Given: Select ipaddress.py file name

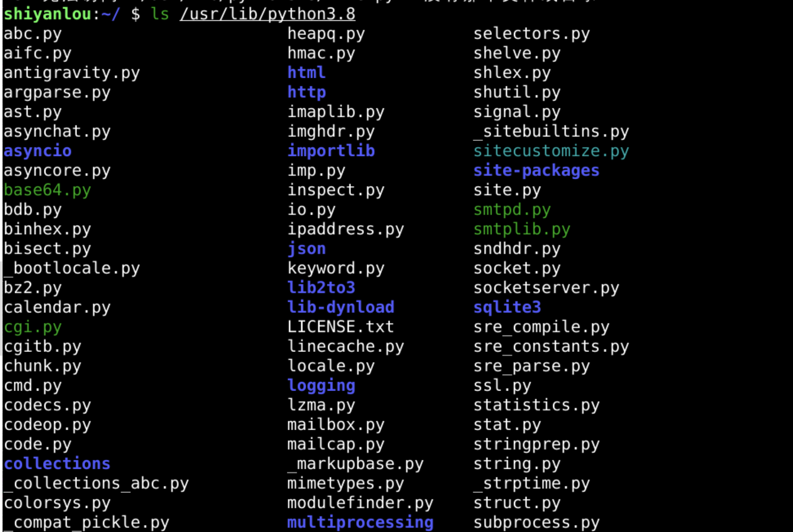Looking at the screenshot, I should (346, 229).
